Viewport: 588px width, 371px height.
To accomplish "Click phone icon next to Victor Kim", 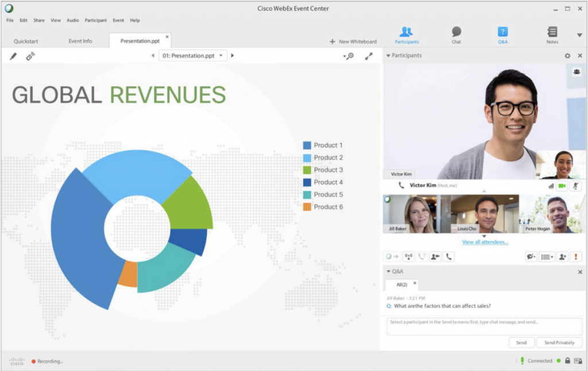I will point(401,185).
